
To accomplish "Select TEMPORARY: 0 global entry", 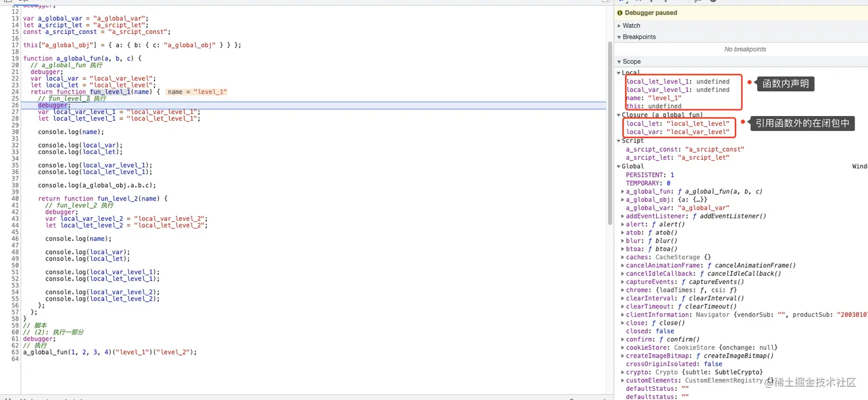I will [x=648, y=183].
